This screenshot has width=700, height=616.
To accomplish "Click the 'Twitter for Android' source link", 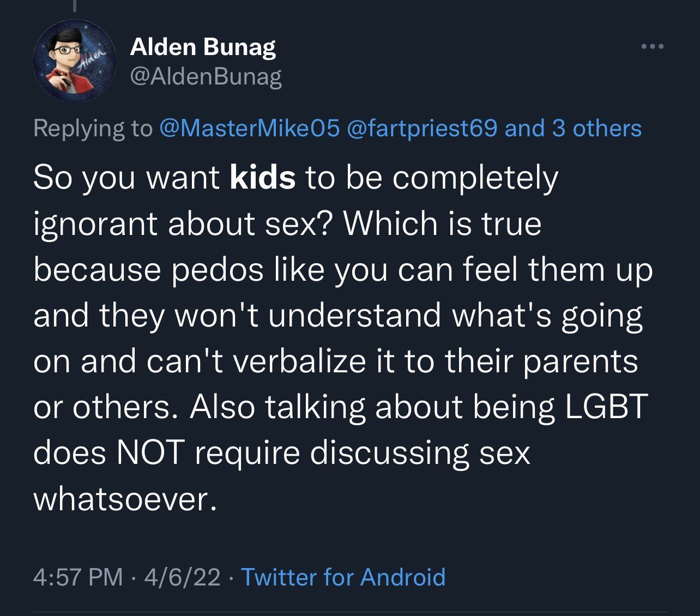I will (343, 578).
